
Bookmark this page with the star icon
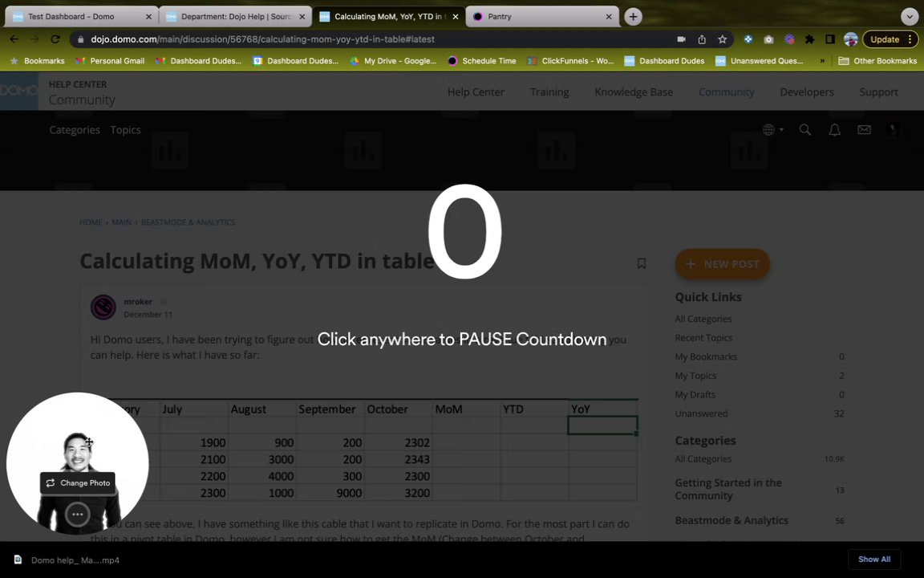[x=723, y=39]
